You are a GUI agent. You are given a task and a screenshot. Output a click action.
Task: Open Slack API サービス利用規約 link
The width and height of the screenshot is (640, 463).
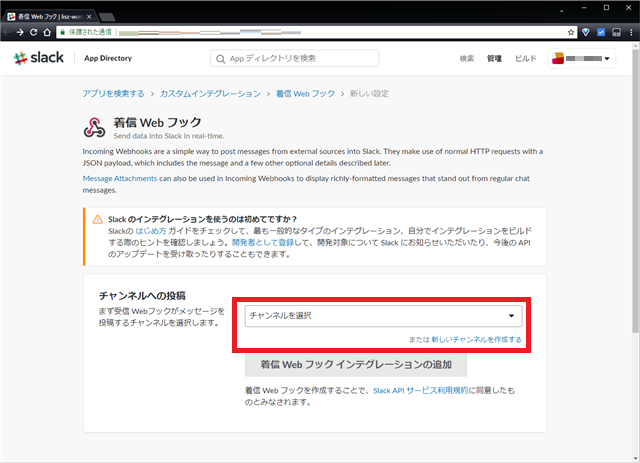point(420,391)
